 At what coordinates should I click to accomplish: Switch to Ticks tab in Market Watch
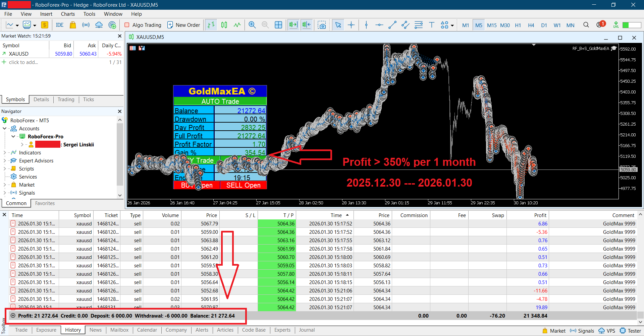click(89, 99)
